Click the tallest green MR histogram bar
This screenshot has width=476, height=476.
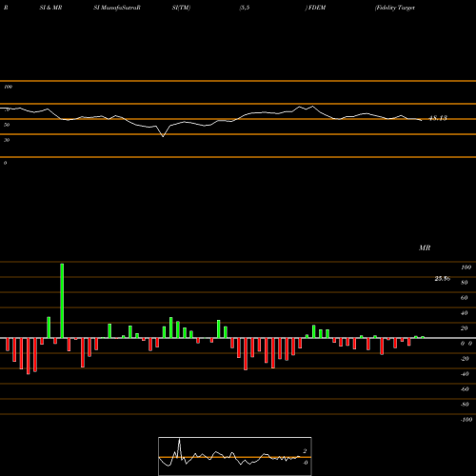(x=62, y=301)
